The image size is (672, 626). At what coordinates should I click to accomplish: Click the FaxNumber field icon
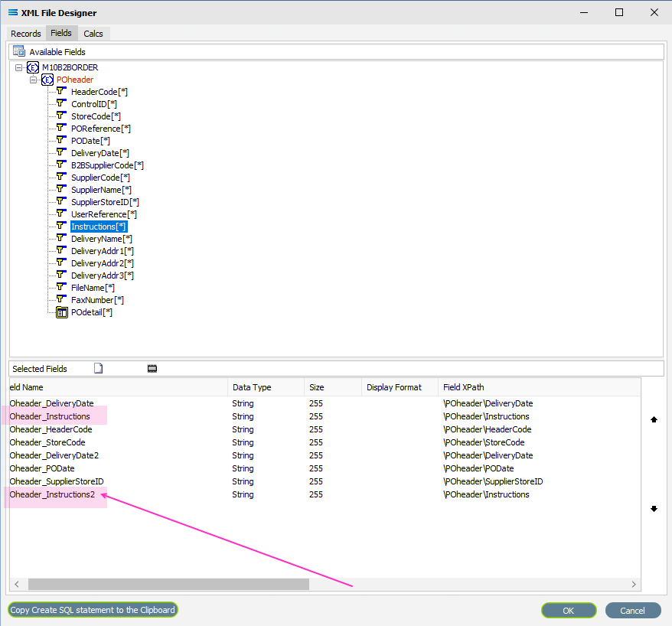click(61, 299)
